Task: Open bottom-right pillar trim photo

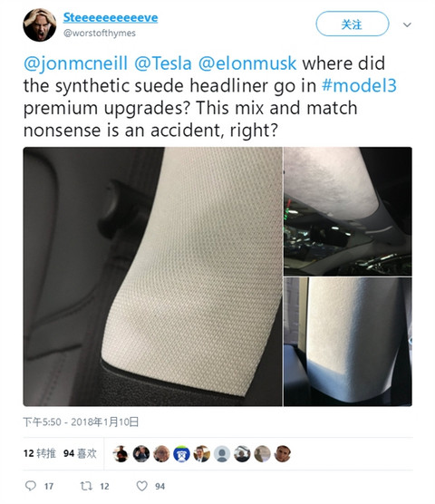Action: point(348,342)
